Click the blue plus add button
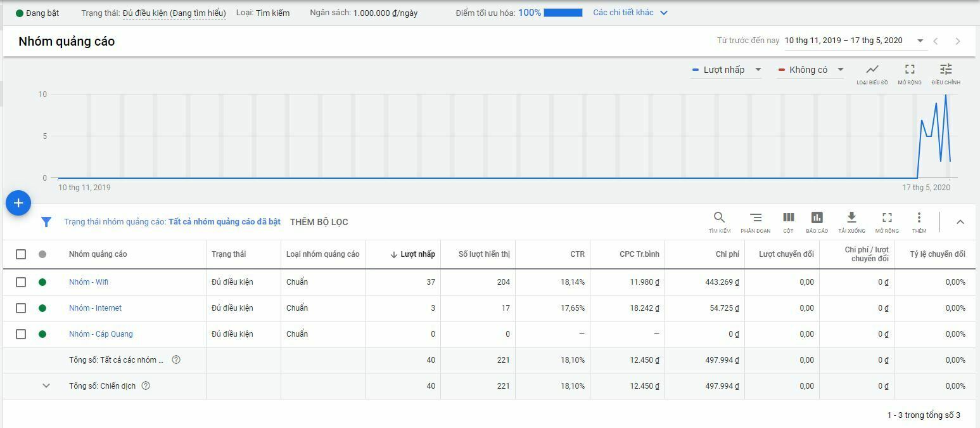980x428 pixels. [x=18, y=203]
